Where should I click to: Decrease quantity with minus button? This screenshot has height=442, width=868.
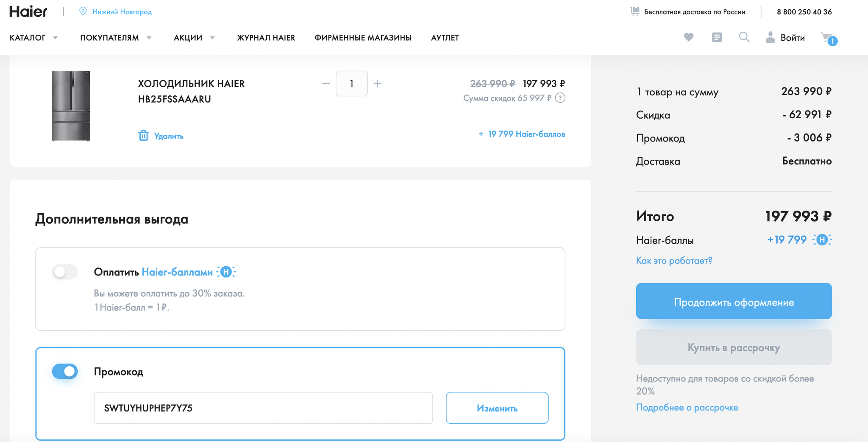coord(326,83)
